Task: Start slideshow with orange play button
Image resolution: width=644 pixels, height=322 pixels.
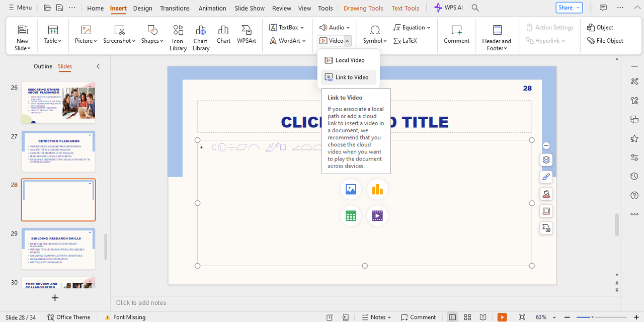Action: 502,317
